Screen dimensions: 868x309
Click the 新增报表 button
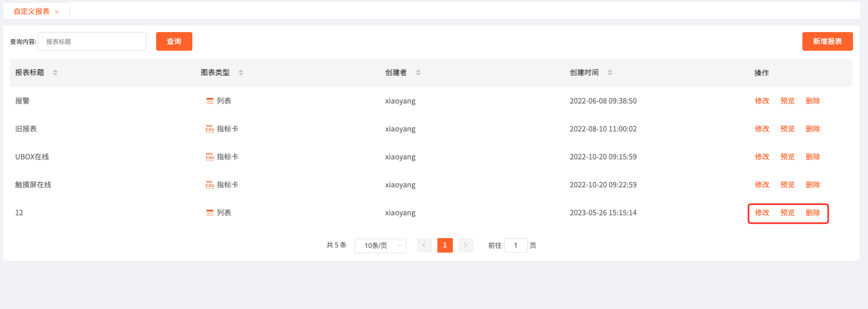point(827,41)
